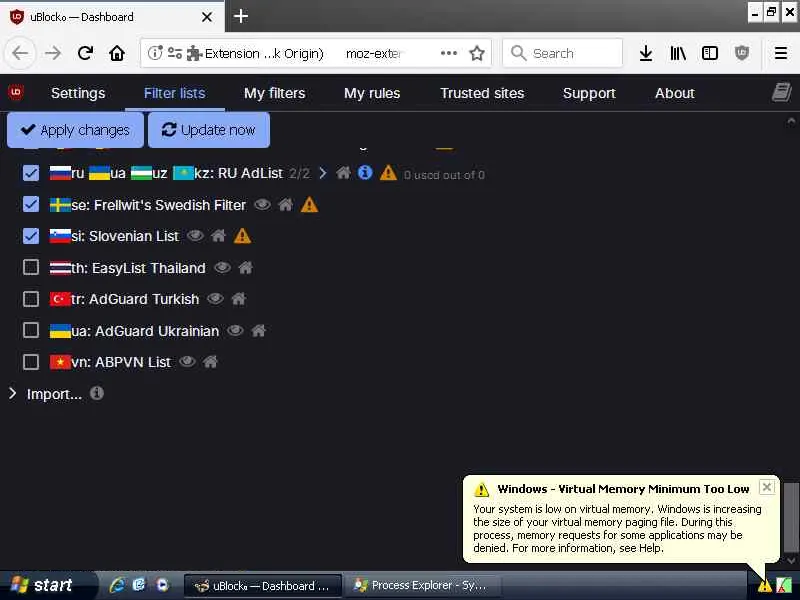The width and height of the screenshot is (800, 600).
Task: Open the About tab
Action: [674, 93]
